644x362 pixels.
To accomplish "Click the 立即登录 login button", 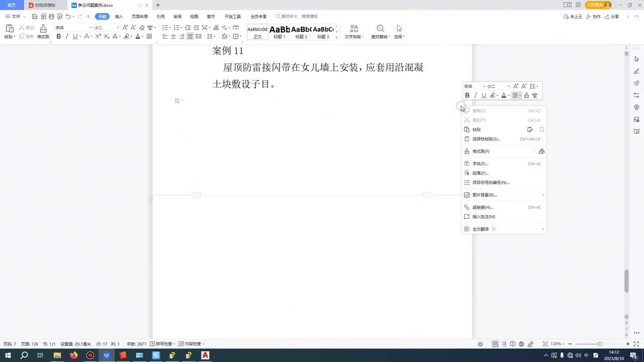I will (599, 5).
